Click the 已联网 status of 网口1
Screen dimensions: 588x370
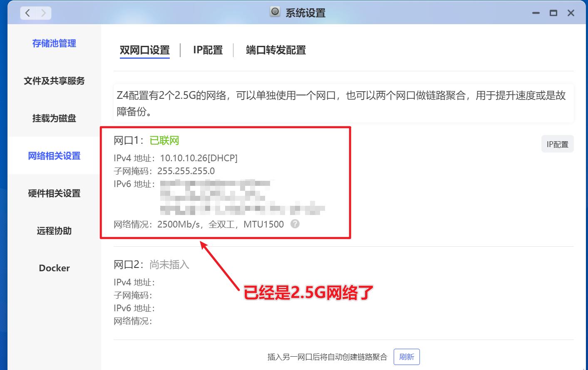164,140
